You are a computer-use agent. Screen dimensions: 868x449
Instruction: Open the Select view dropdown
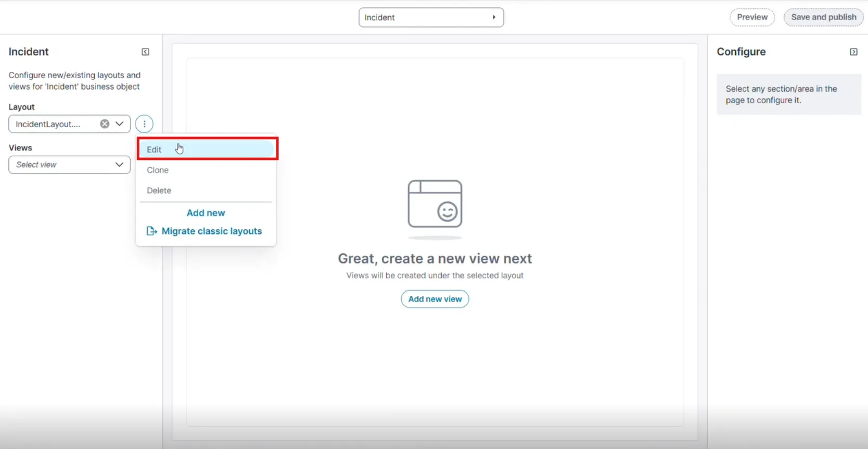pyautogui.click(x=69, y=165)
